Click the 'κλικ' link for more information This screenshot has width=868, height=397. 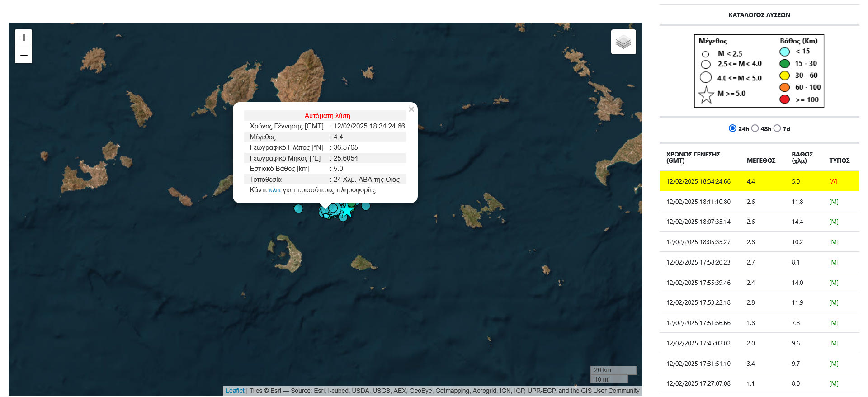[275, 190]
